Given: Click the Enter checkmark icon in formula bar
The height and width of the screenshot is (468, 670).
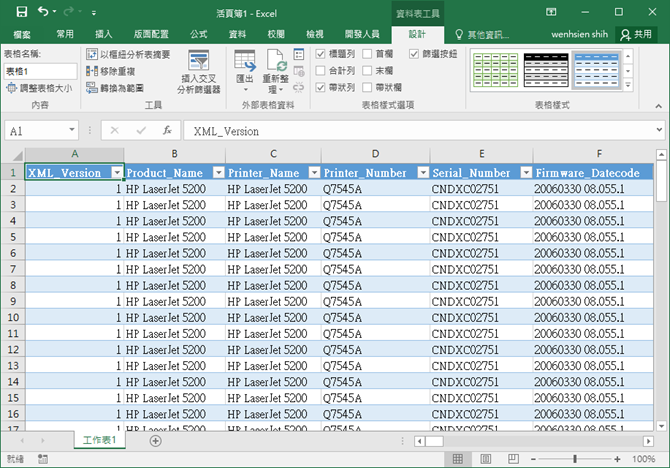Looking at the screenshot, I should coord(141,130).
